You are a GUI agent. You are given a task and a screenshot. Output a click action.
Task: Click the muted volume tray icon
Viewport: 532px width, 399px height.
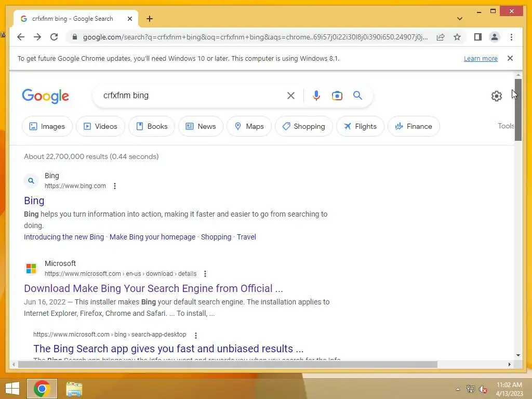coord(483,389)
